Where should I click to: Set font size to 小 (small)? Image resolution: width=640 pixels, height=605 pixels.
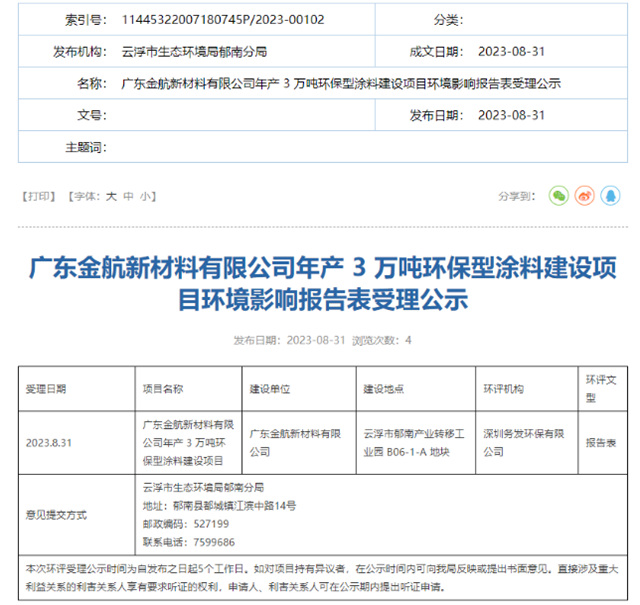pyautogui.click(x=145, y=196)
